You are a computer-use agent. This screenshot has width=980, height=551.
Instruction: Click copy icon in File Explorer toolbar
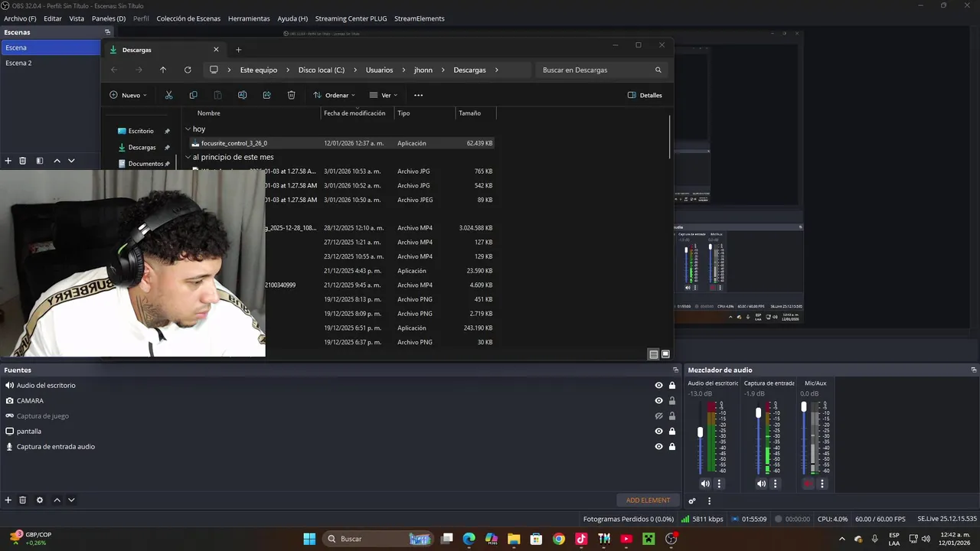[193, 95]
